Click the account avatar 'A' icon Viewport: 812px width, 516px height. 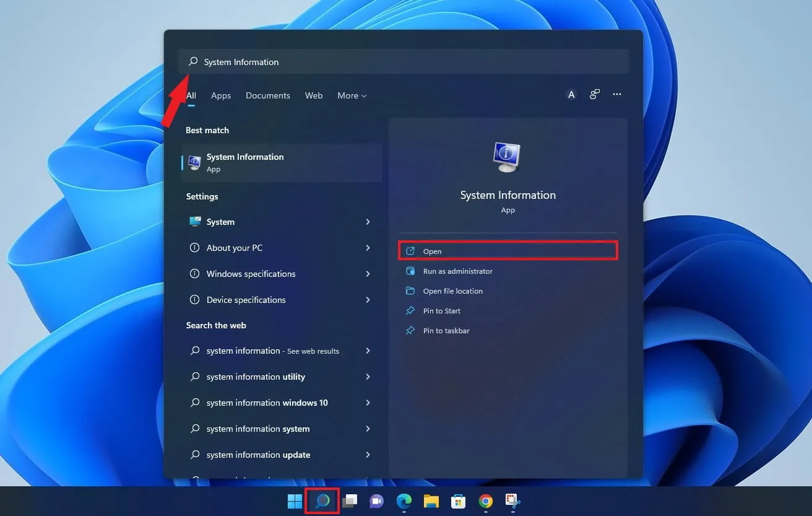(571, 95)
